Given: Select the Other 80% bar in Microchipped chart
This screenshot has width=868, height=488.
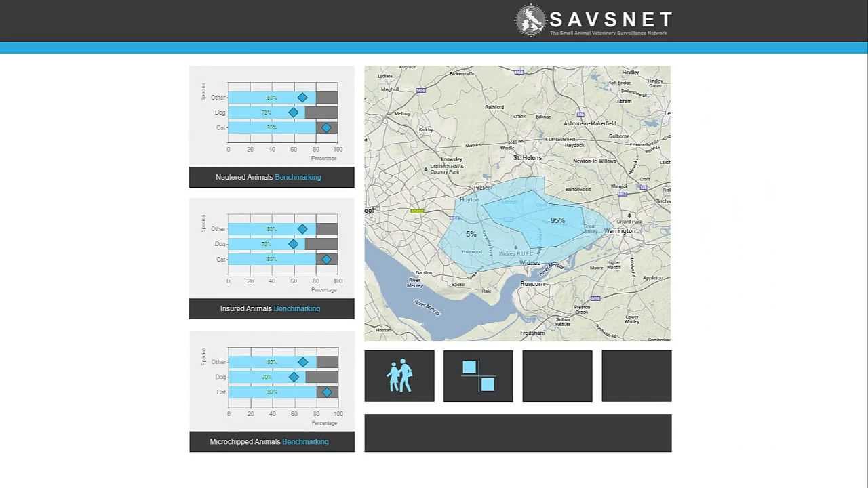Looking at the screenshot, I should pos(273,362).
